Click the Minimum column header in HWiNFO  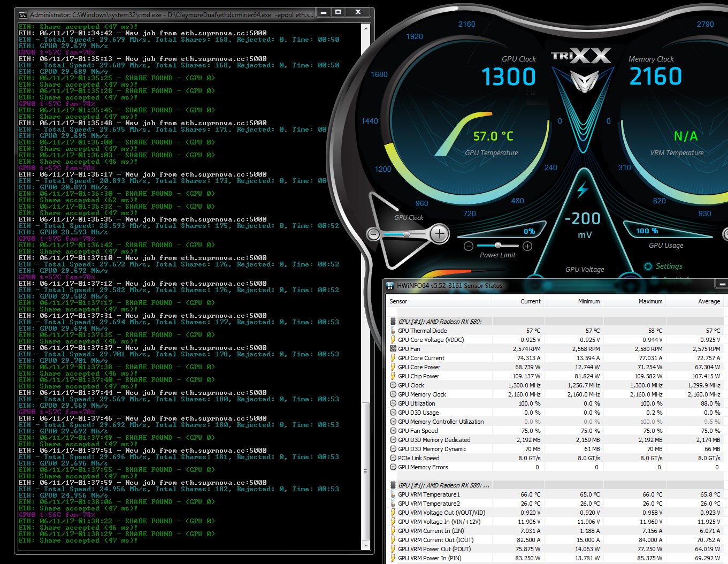[573, 301]
